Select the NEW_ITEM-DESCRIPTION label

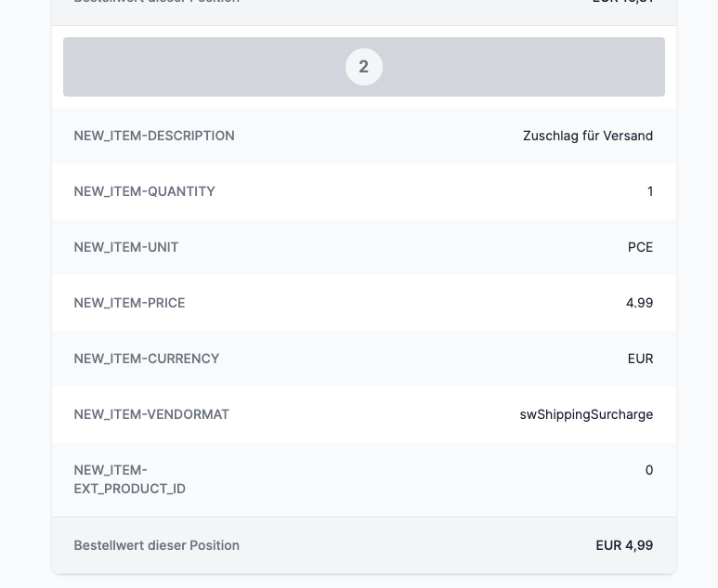point(154,136)
